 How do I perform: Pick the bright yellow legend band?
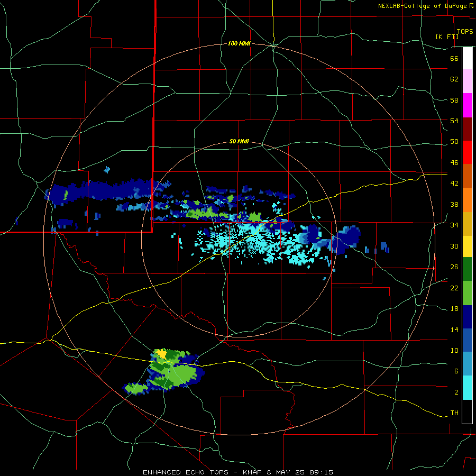467,246
